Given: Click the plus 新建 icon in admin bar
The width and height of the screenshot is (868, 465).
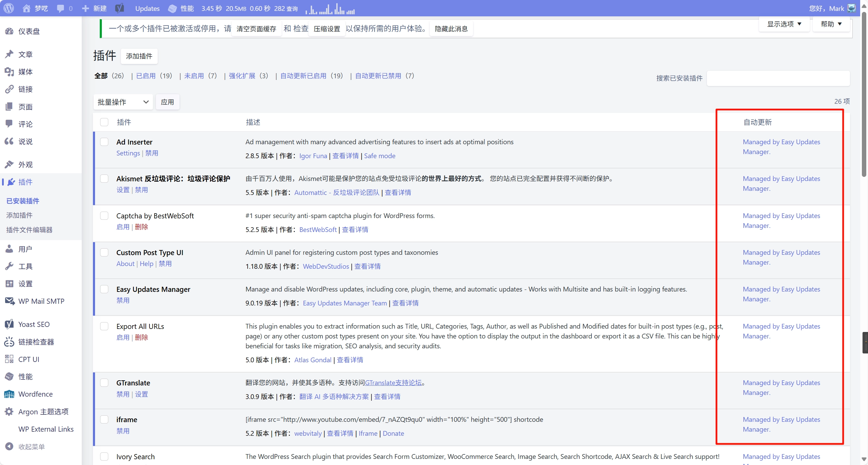Looking at the screenshot, I should point(85,8).
